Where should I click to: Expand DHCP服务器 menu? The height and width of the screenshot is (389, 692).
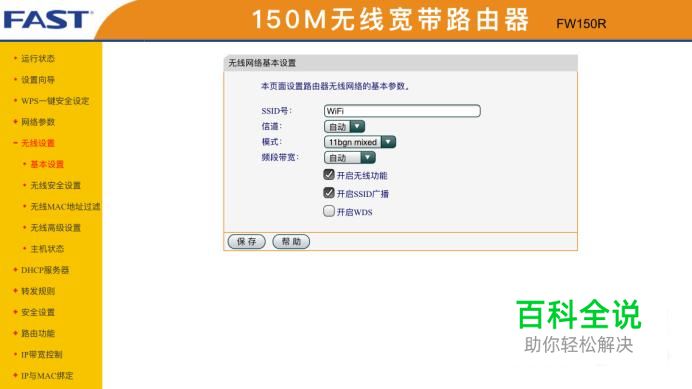point(45,270)
